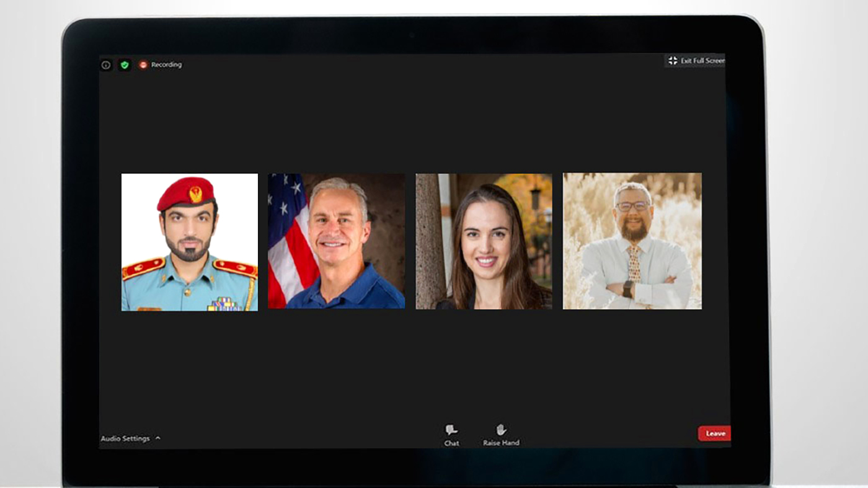Screen dimensions: 868x488
Task: Select video of woman with long hair
Action: 484,241
